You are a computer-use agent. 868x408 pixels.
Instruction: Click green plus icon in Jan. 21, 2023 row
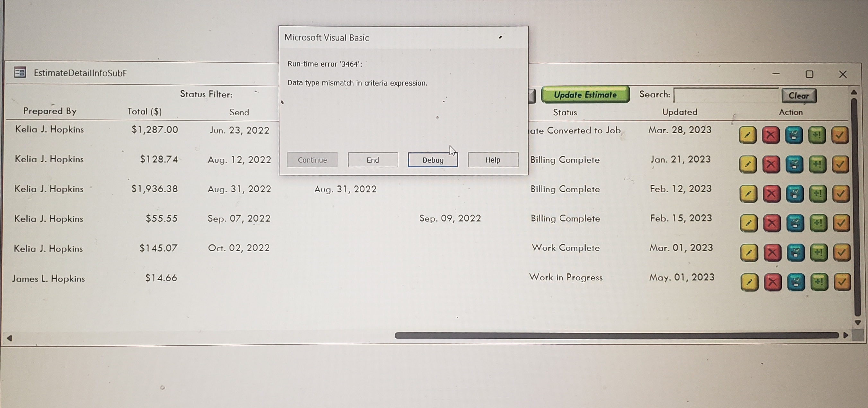click(x=817, y=164)
